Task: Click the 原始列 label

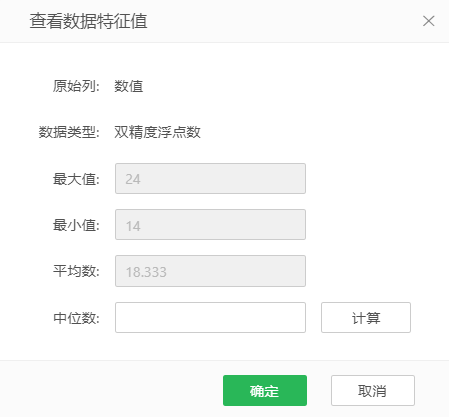Action: [76, 86]
